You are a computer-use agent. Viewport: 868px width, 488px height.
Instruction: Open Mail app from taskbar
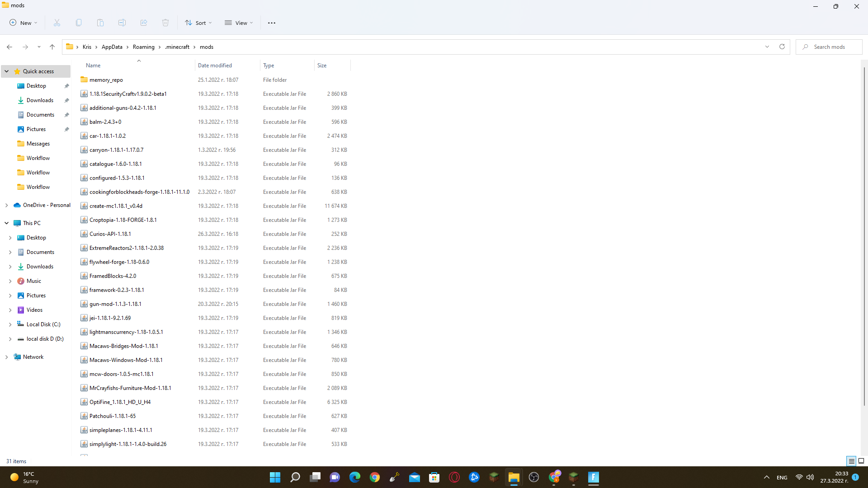[415, 477]
